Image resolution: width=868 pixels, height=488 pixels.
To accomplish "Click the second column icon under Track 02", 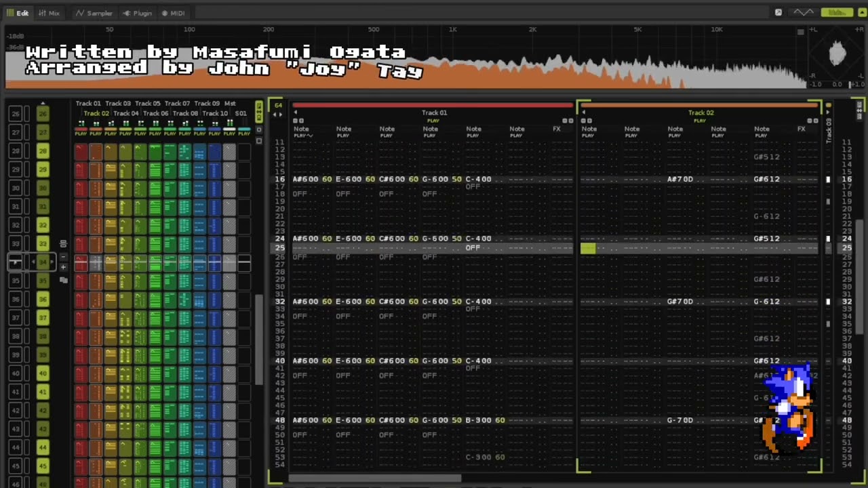I will tap(590, 121).
